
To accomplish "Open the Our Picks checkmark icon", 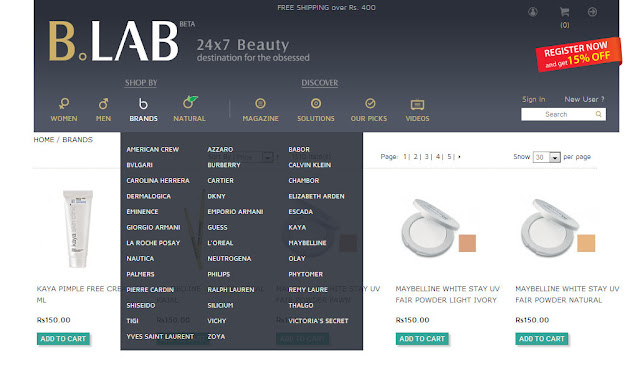I will 370,104.
